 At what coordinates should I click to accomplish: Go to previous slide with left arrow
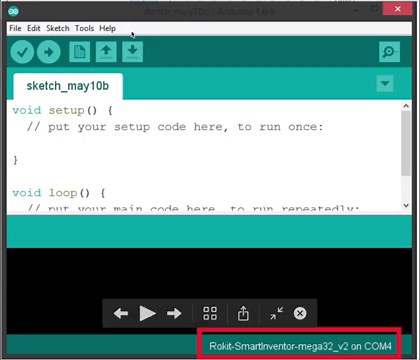[121, 313]
